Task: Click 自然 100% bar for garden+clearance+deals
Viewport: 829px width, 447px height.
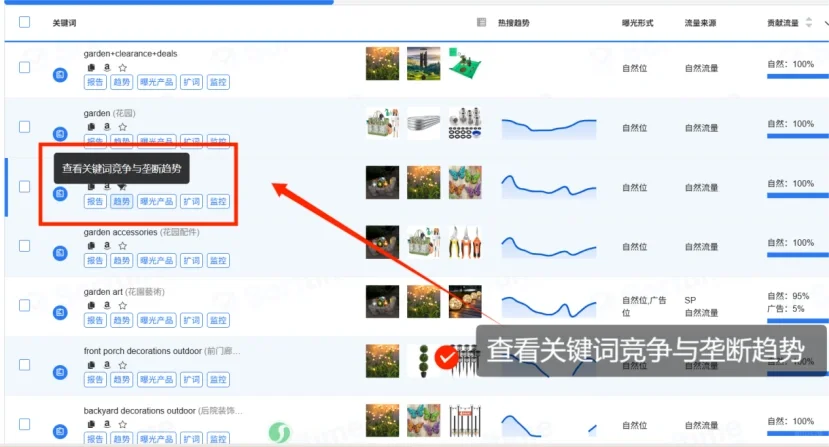Action: point(798,76)
